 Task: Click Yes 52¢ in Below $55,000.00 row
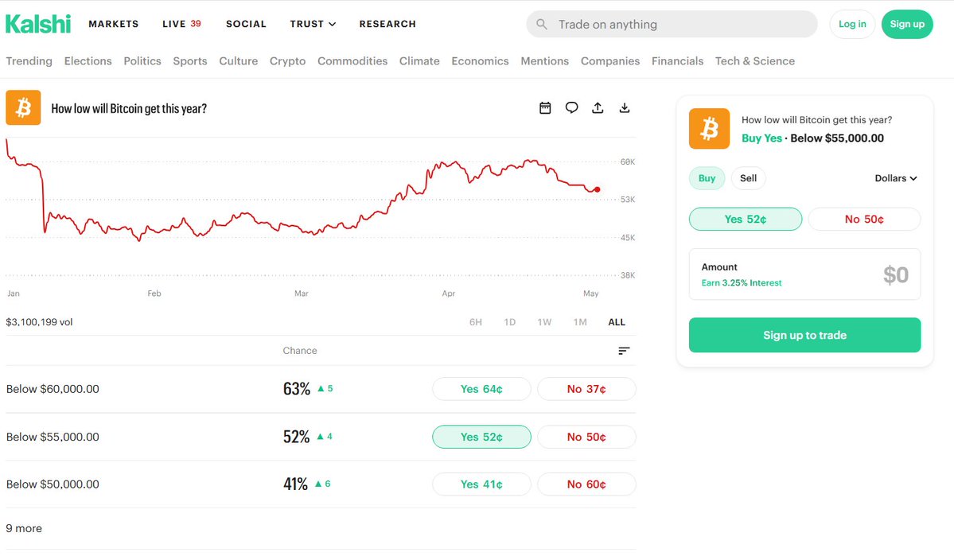pos(481,437)
